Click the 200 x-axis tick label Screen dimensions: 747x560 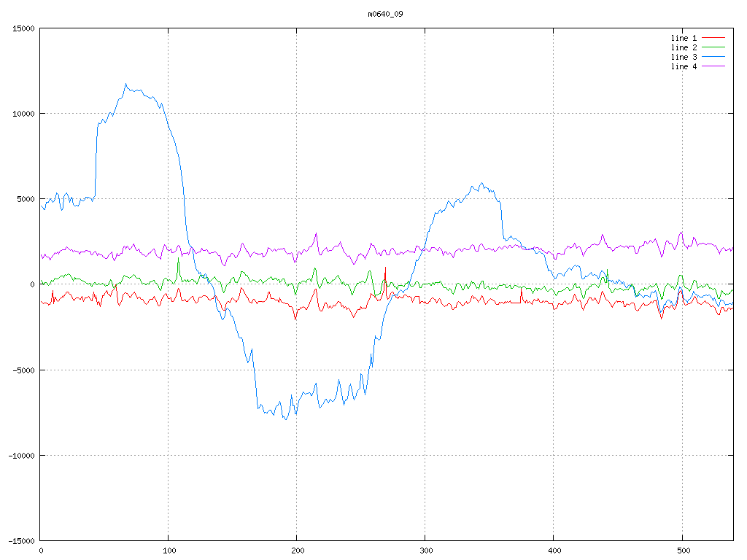297,551
